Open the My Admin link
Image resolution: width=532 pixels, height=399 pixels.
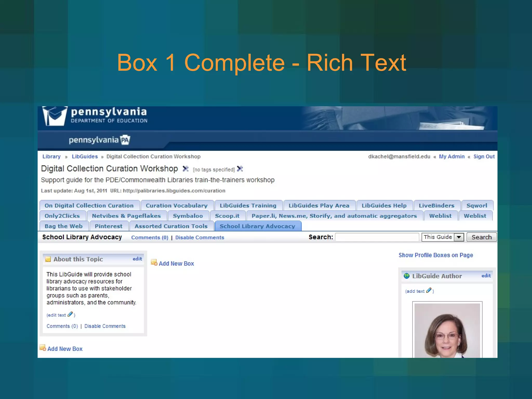click(x=452, y=156)
